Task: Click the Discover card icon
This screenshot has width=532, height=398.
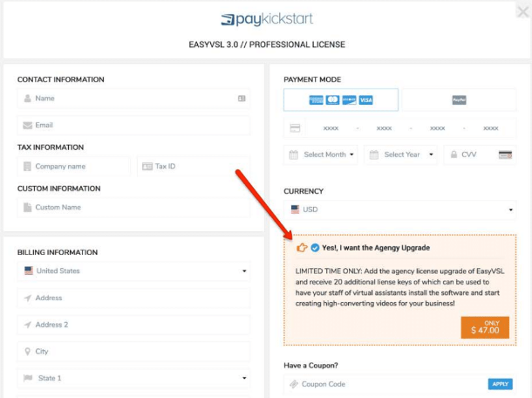Action: 349,99
